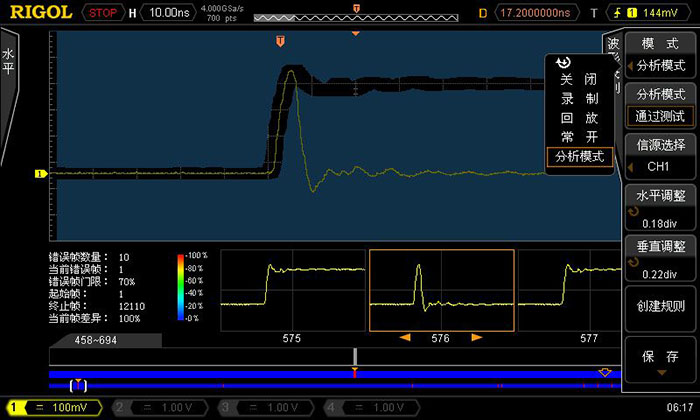Go to previous frame with left arrow
This screenshot has width=700, height=420.
pos(405,338)
